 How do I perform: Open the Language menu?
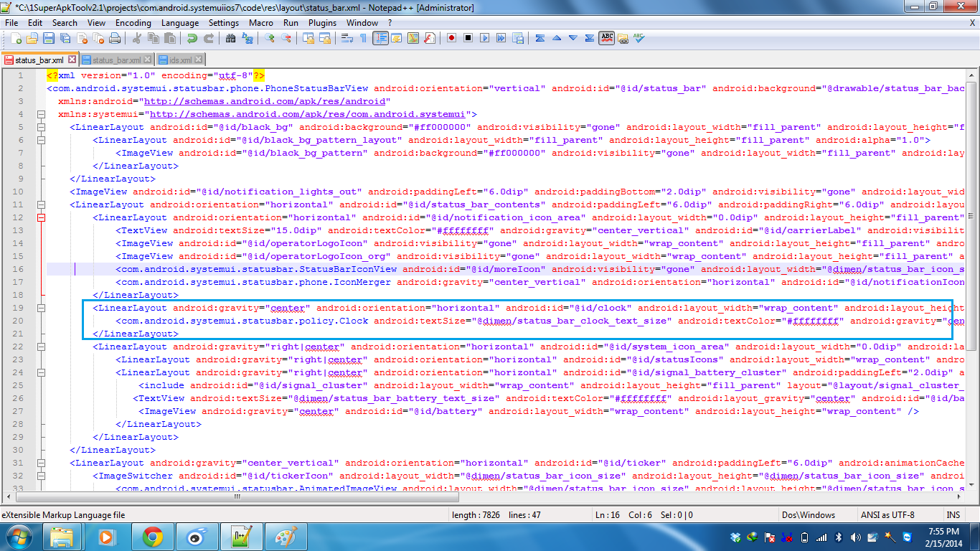click(180, 22)
